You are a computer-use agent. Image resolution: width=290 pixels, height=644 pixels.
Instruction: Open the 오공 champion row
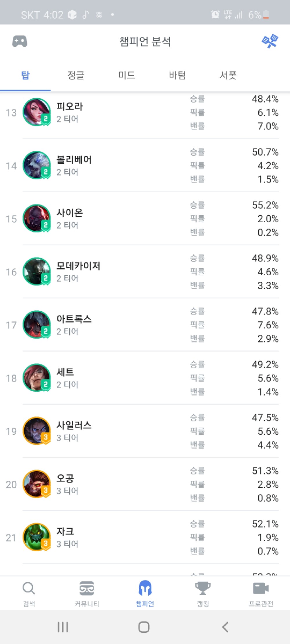point(145,484)
